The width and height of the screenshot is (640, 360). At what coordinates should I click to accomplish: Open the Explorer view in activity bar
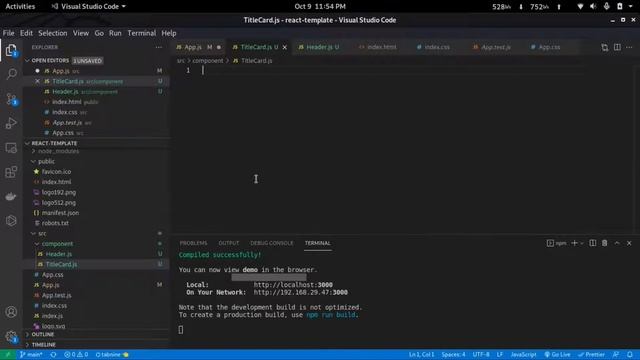[11, 50]
